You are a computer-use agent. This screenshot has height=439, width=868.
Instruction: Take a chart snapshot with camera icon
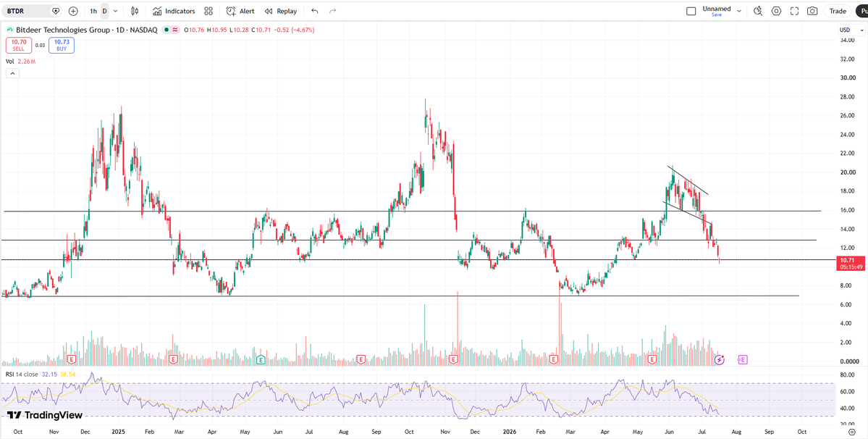[x=812, y=11]
